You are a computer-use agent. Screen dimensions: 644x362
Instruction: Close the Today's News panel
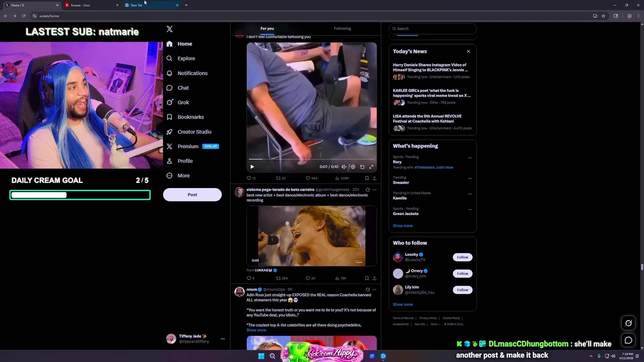point(468,51)
